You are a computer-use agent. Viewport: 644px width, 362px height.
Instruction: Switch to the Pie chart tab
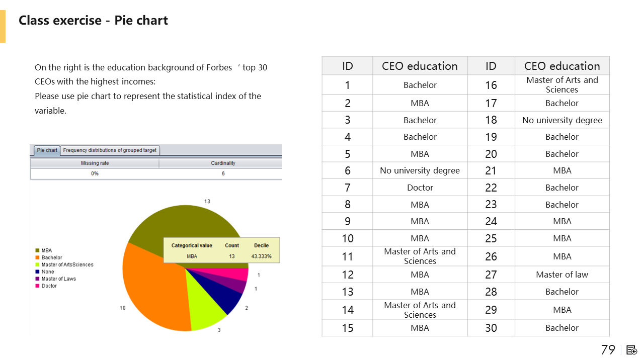(47, 150)
